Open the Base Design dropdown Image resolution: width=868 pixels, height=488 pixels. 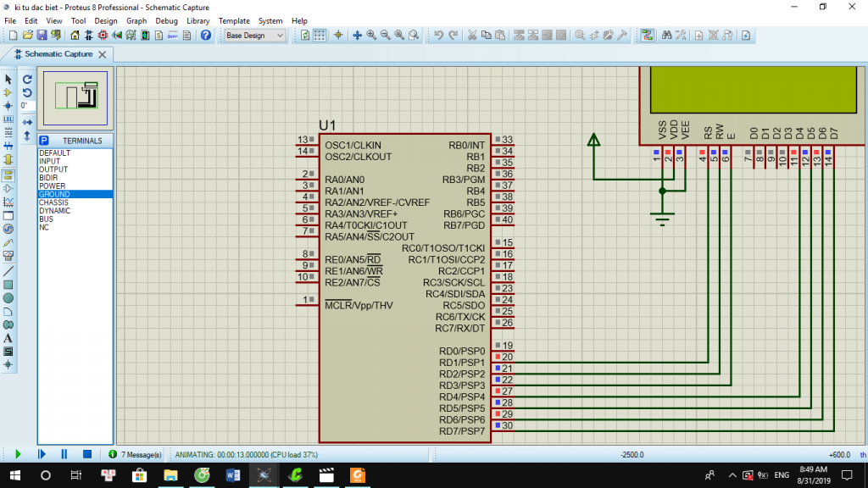coord(256,36)
